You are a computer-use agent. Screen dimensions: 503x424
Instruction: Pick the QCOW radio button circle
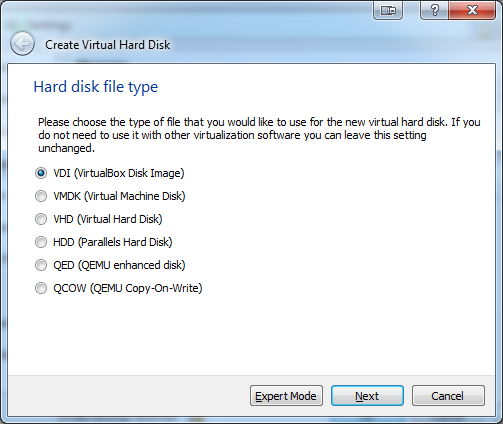point(41,288)
